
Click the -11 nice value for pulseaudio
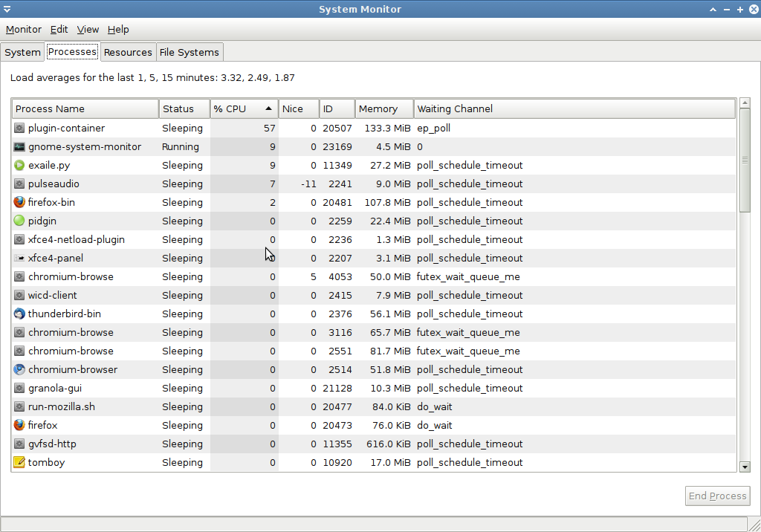308,184
